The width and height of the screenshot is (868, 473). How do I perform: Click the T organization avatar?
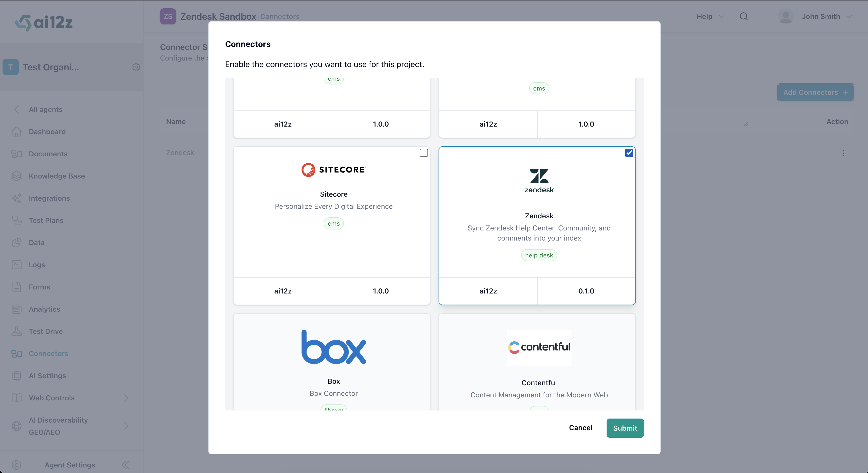10,67
